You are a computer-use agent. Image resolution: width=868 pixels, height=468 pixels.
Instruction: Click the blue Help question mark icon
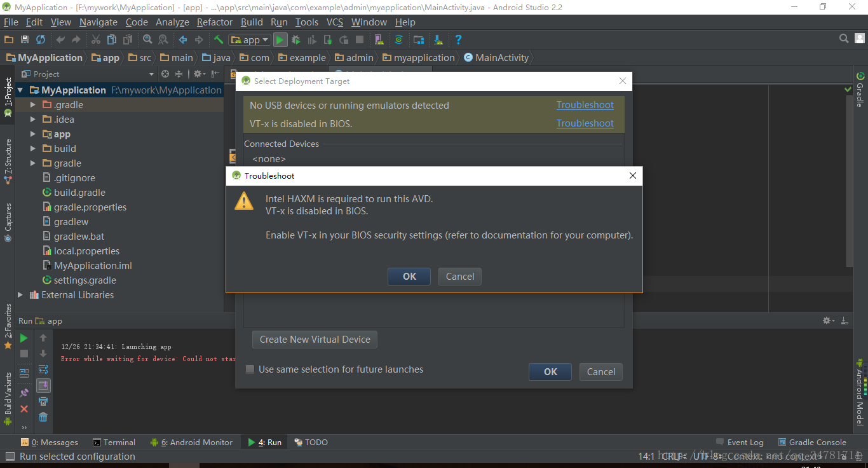click(x=458, y=39)
